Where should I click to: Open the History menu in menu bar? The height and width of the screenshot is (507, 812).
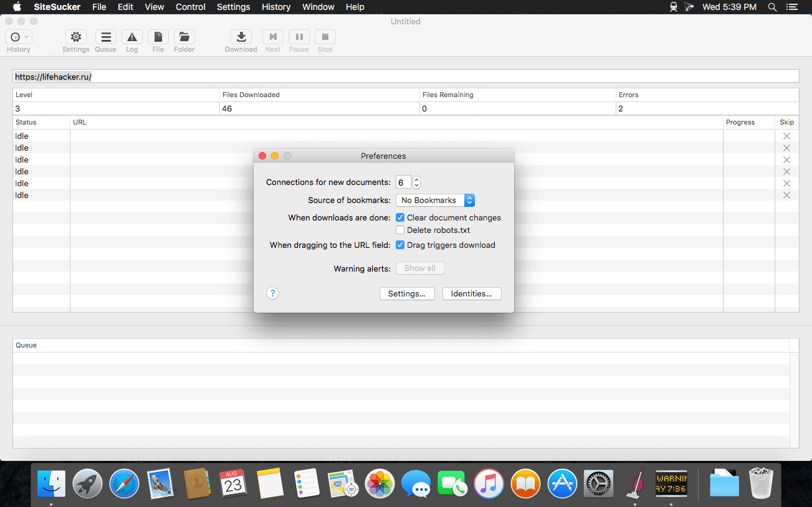click(275, 7)
